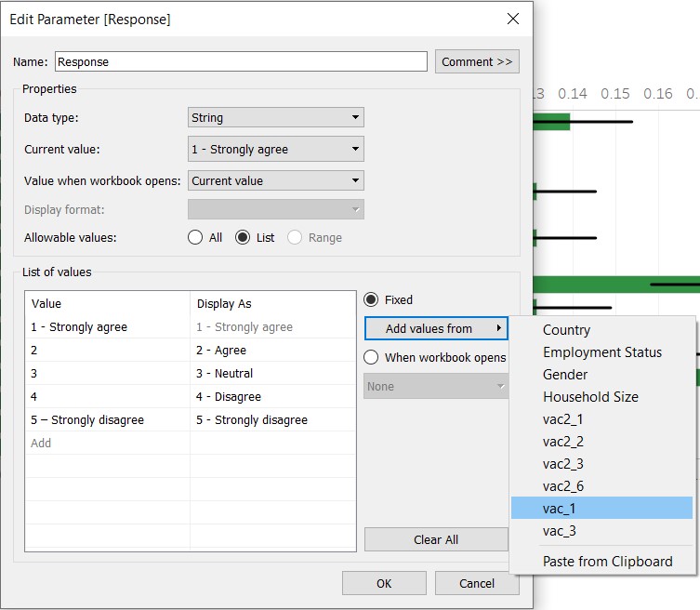The image size is (700, 610).
Task: Close the Edit Parameter dialog
Action: click(x=512, y=19)
